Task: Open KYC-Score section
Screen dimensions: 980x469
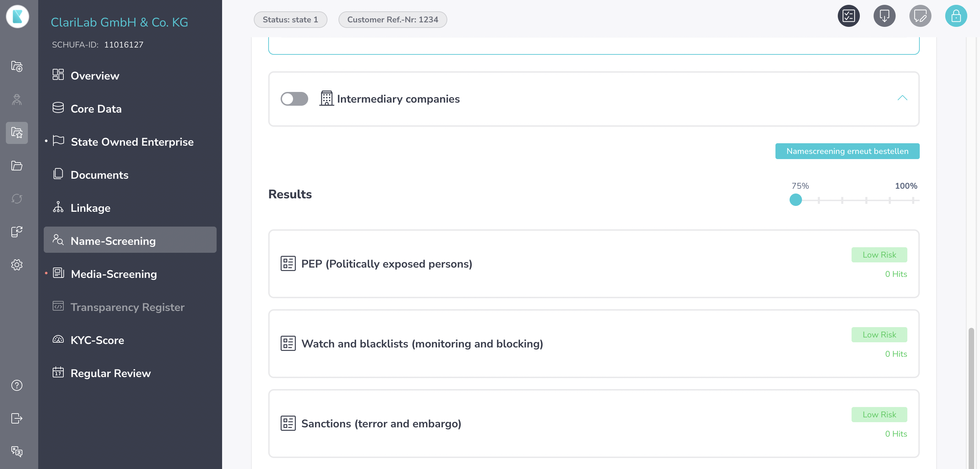Action: pyautogui.click(x=130, y=341)
